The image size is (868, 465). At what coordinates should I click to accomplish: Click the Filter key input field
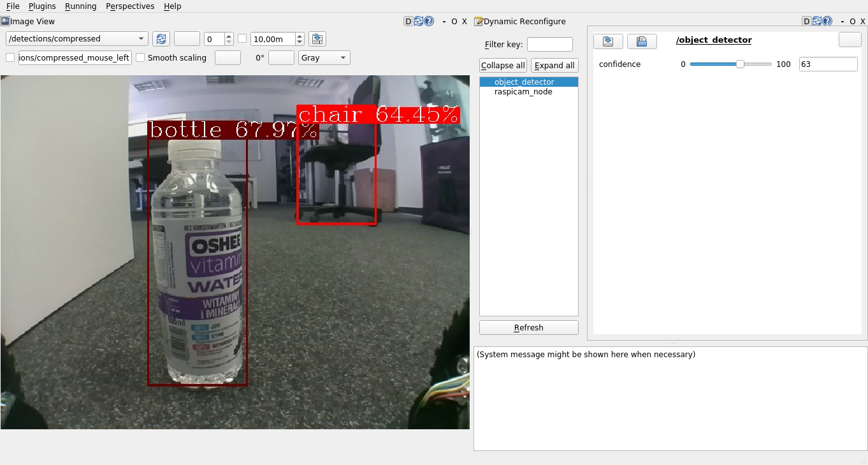click(549, 45)
